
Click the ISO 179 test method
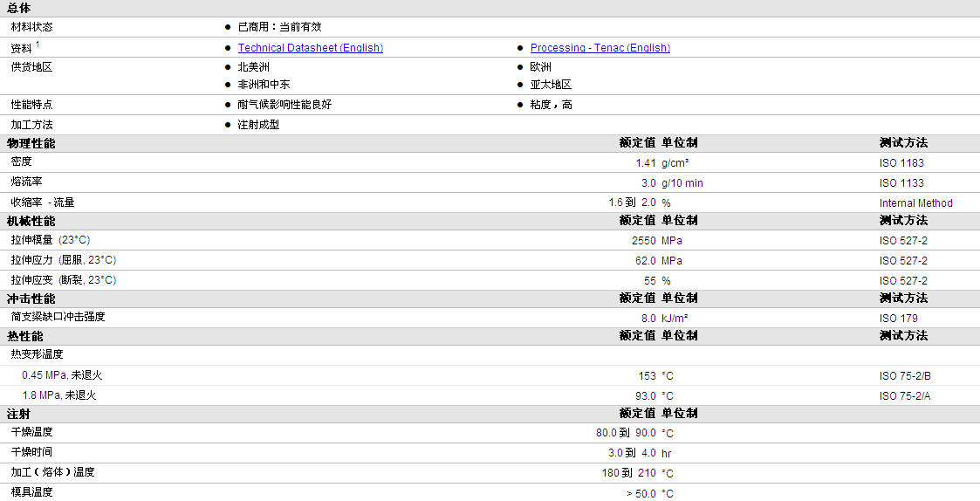(898, 318)
